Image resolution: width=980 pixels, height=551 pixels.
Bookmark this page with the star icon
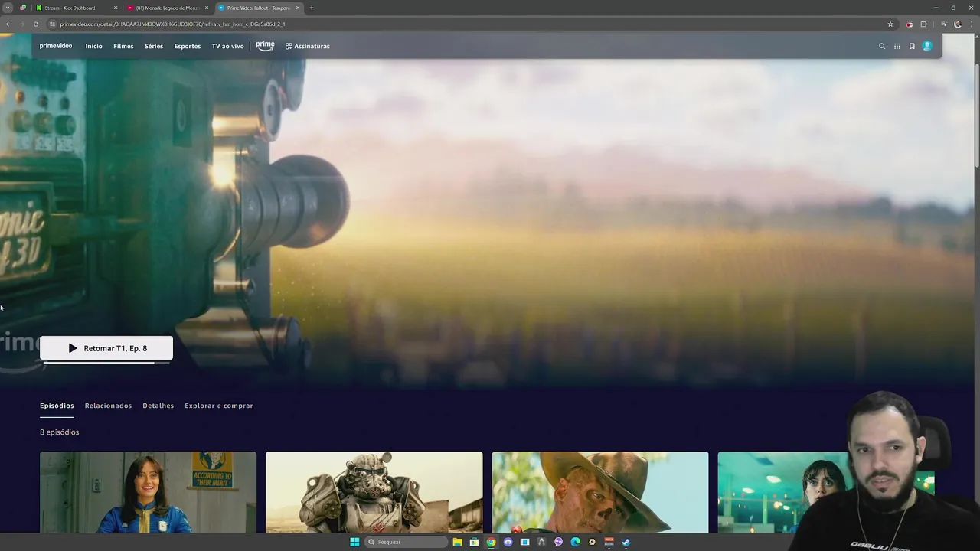pyautogui.click(x=890, y=24)
